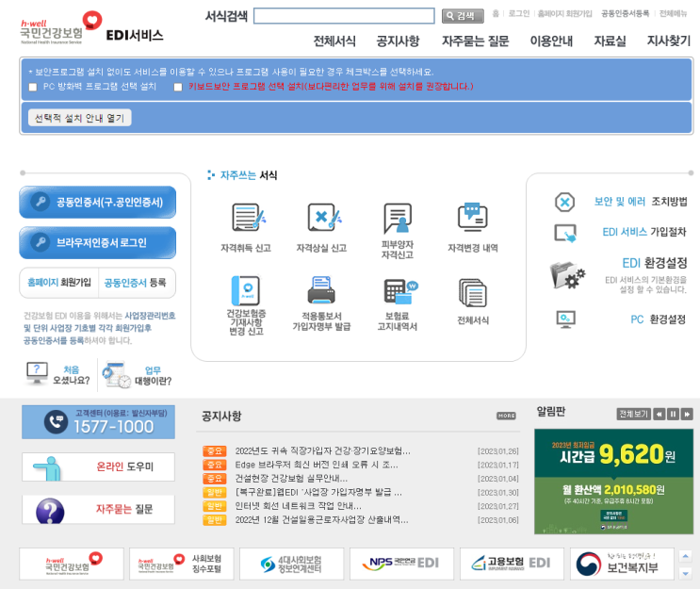Open 자주묻는 질문 in top menu
700x589 pixels.
476,41
